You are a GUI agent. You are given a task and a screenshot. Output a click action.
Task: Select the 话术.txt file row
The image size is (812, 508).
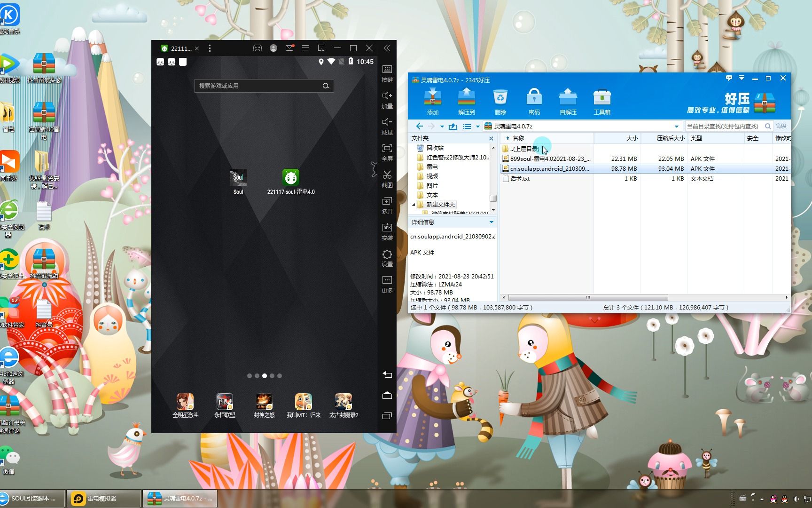click(646, 179)
